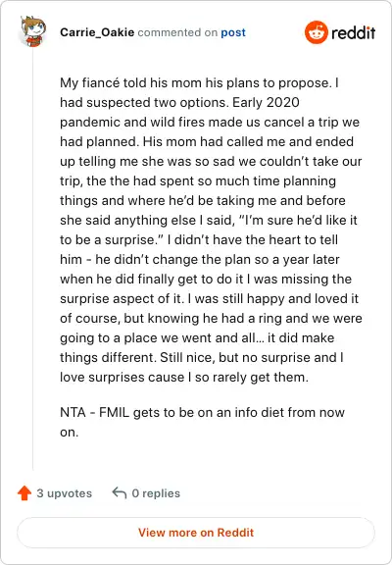Click the final word "on." of the comment
Screen dimensions: 392x565
click(70, 432)
